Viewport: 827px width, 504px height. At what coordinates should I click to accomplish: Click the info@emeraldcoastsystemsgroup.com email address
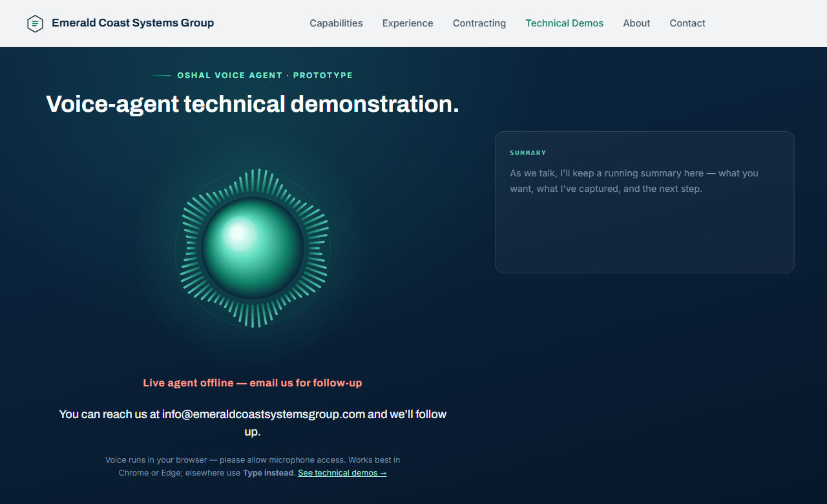point(264,414)
